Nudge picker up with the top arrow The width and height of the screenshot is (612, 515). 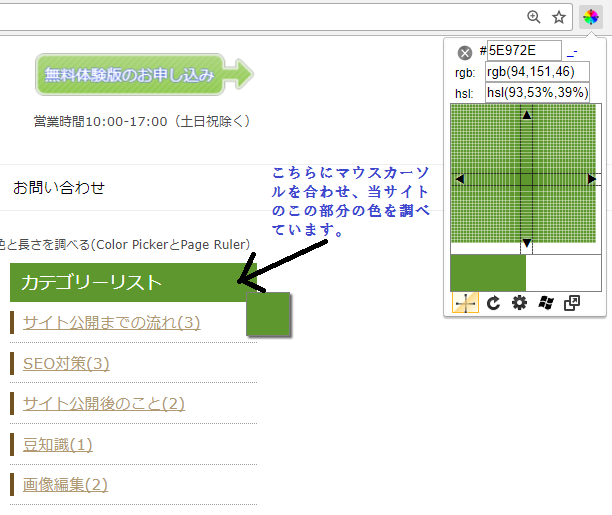(x=527, y=115)
